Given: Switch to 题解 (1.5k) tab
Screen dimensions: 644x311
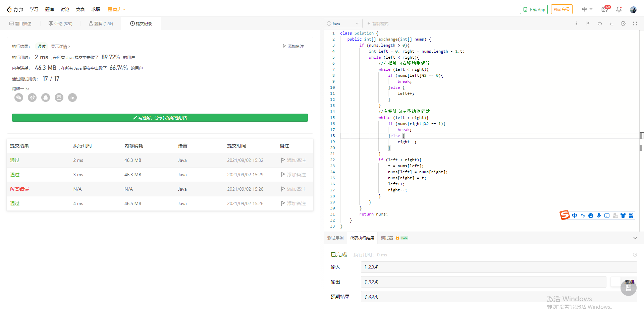Looking at the screenshot, I should point(101,23).
